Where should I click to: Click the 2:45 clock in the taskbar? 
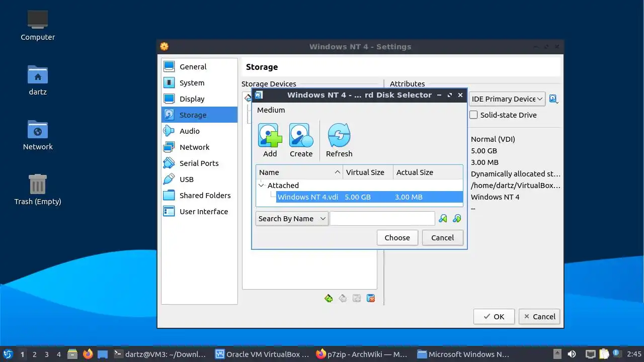tap(634, 354)
